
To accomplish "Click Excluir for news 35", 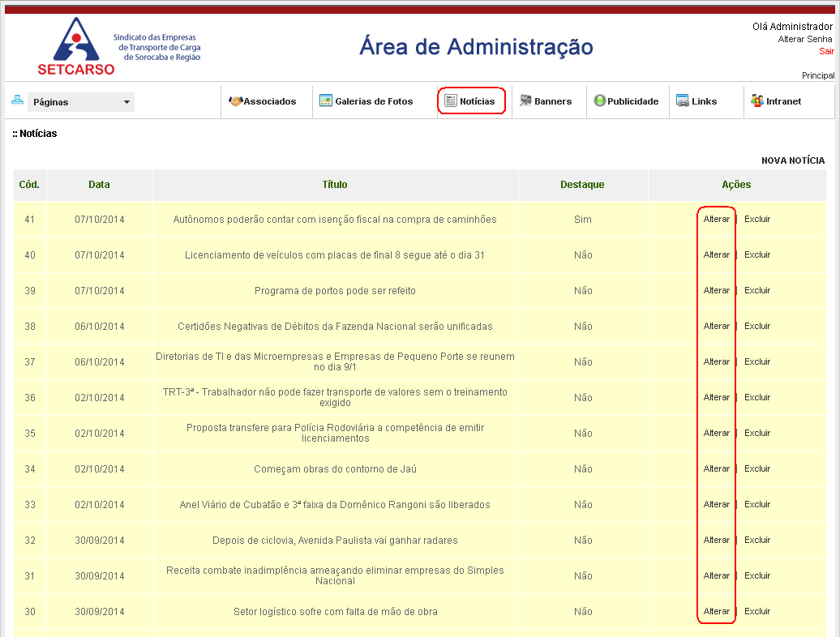I will pos(757,433).
